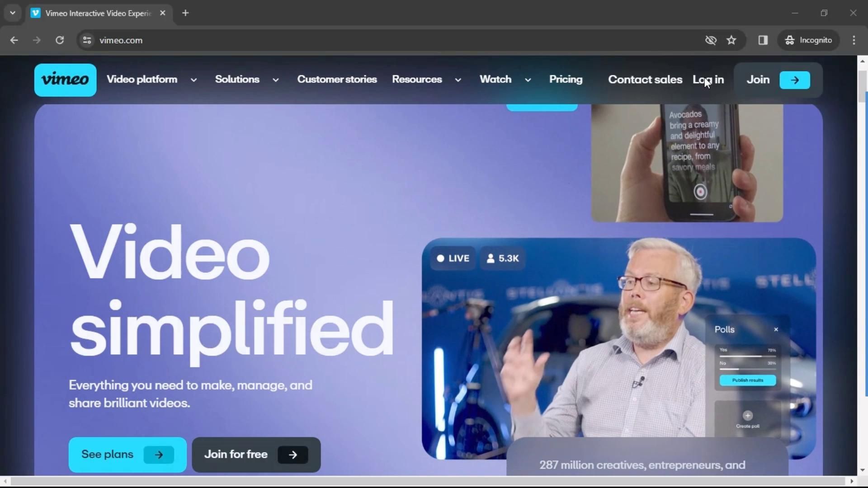Toggle third-party cookie blocking eye icon
The height and width of the screenshot is (488, 868).
(x=711, y=40)
